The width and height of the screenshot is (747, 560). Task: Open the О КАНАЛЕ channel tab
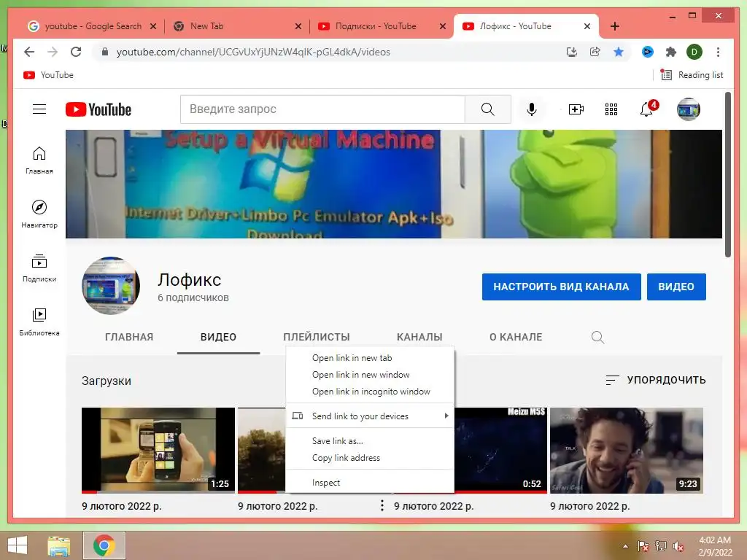(516, 337)
